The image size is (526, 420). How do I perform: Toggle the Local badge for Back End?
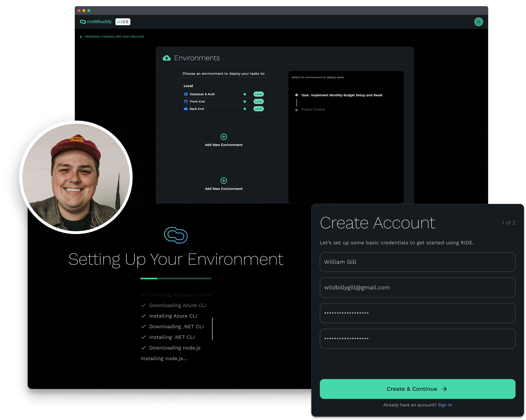258,109
